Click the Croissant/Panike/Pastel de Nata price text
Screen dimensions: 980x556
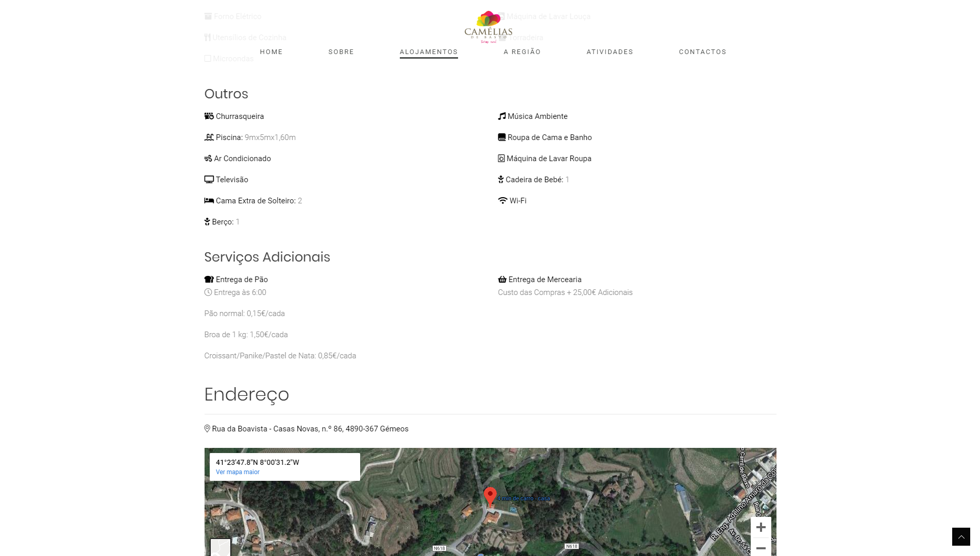tap(280, 356)
